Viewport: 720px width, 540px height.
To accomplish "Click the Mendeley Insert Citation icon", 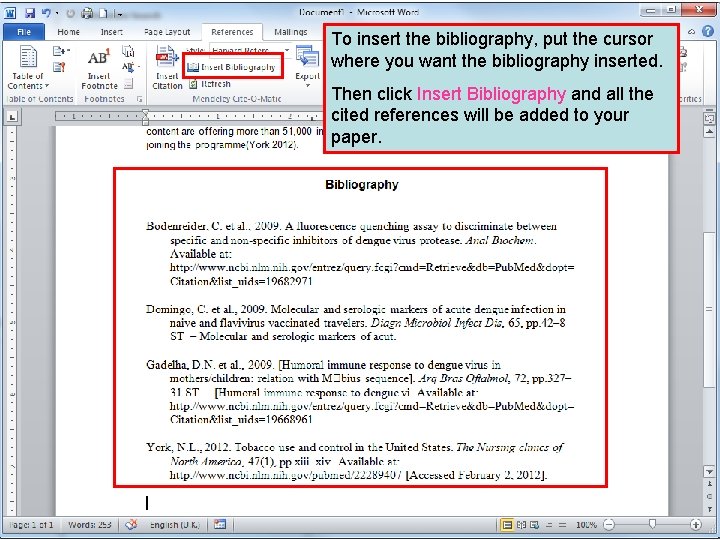I will pyautogui.click(x=167, y=68).
